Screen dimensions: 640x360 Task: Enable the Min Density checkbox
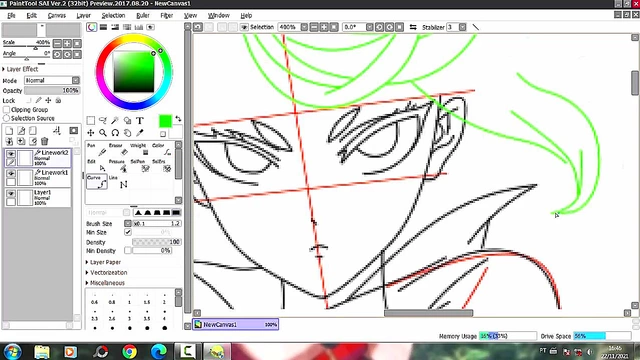(128, 251)
